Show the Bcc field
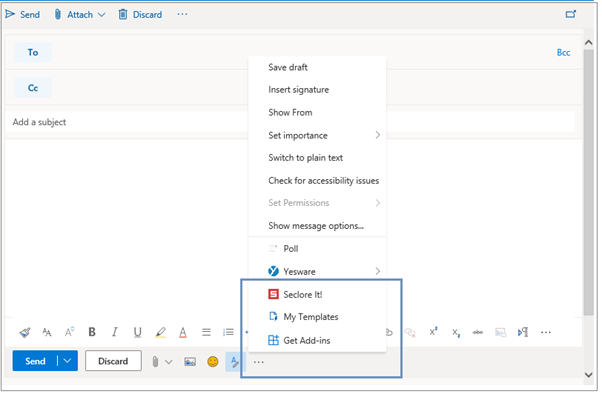 tap(564, 53)
